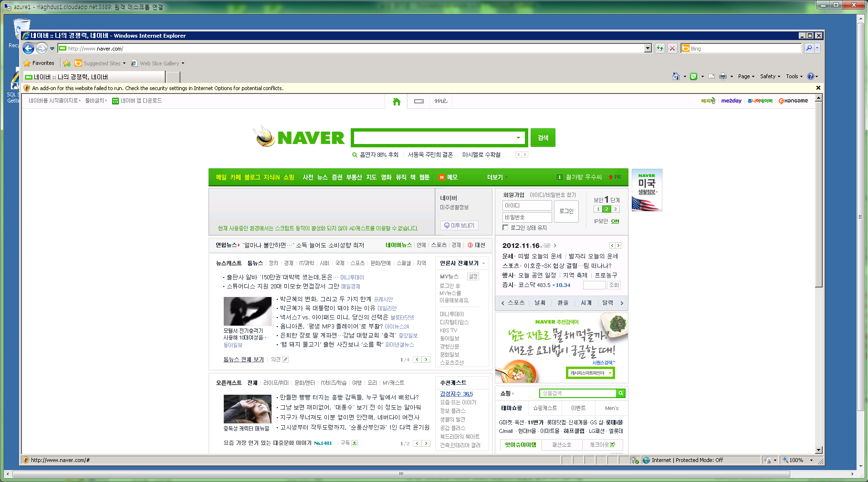Click the opinion pencil icon next to 의견
The height and width of the screenshot is (482, 868).
point(285,359)
